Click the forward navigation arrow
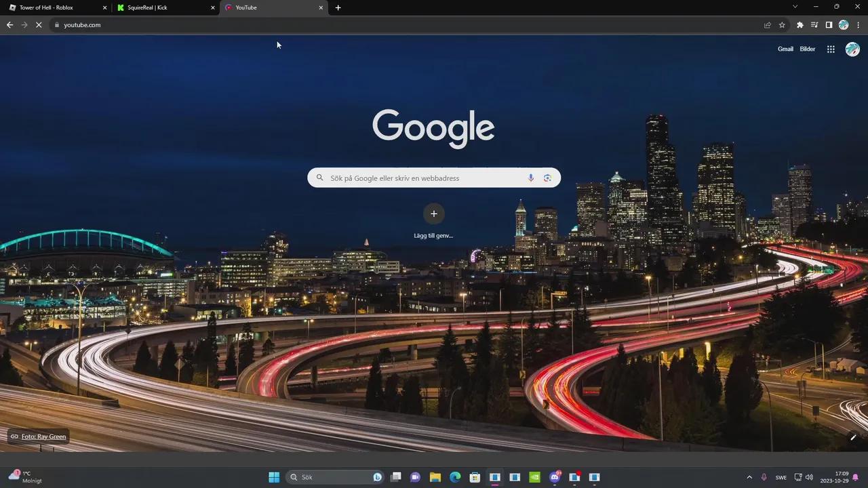 click(24, 25)
